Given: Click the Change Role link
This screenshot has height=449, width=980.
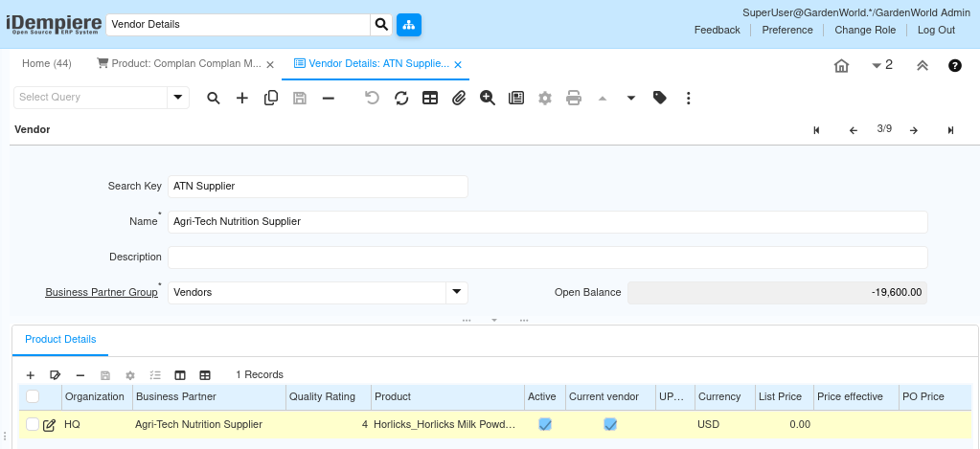Looking at the screenshot, I should click(x=865, y=30).
